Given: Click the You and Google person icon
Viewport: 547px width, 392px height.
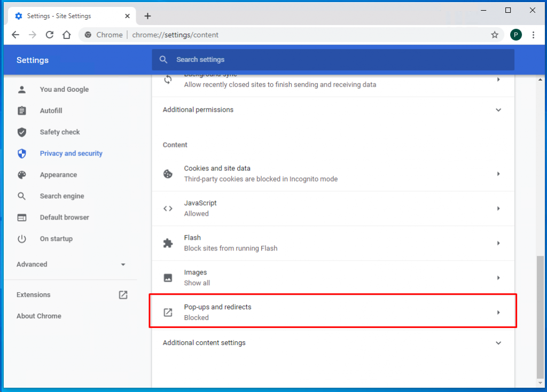Looking at the screenshot, I should pyautogui.click(x=21, y=90).
